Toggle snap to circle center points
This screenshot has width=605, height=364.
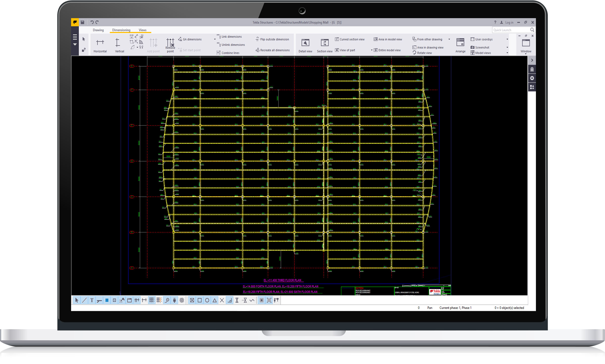tap(207, 300)
